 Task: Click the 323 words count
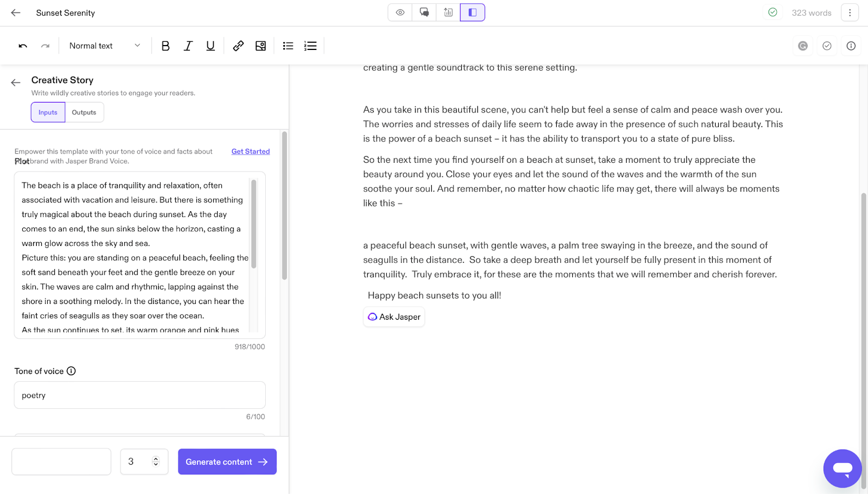811,12
